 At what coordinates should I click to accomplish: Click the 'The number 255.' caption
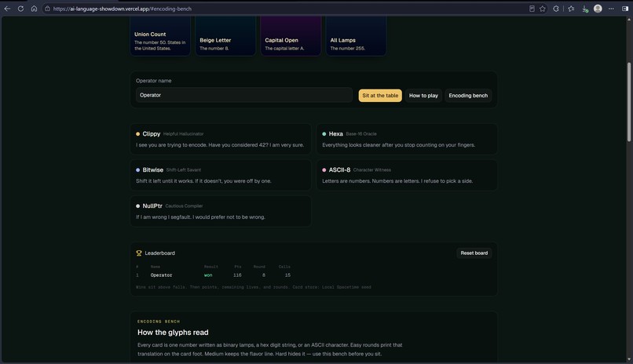coord(348,49)
